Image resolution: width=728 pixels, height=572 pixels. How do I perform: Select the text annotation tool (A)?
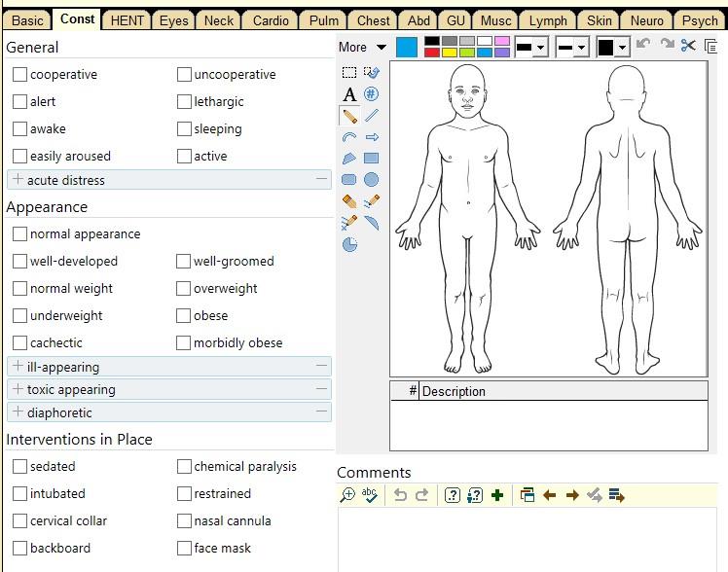pos(349,94)
